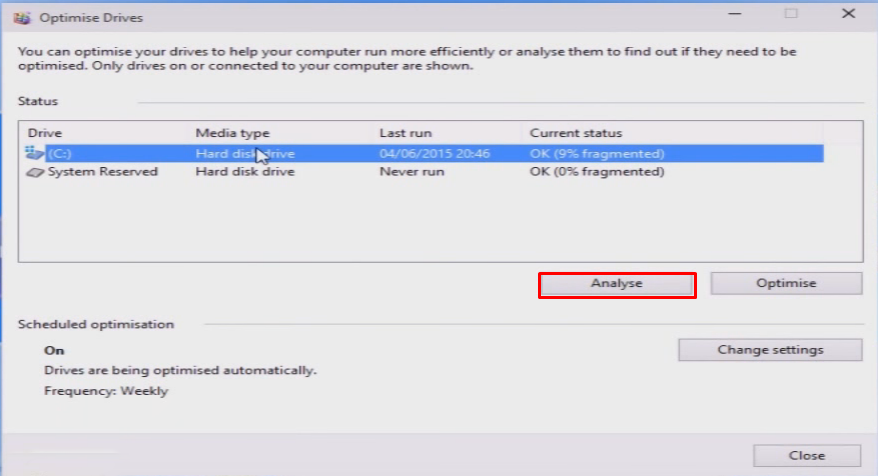Click the OK (0% fragmented) status
This screenshot has height=476, width=878.
(x=597, y=171)
